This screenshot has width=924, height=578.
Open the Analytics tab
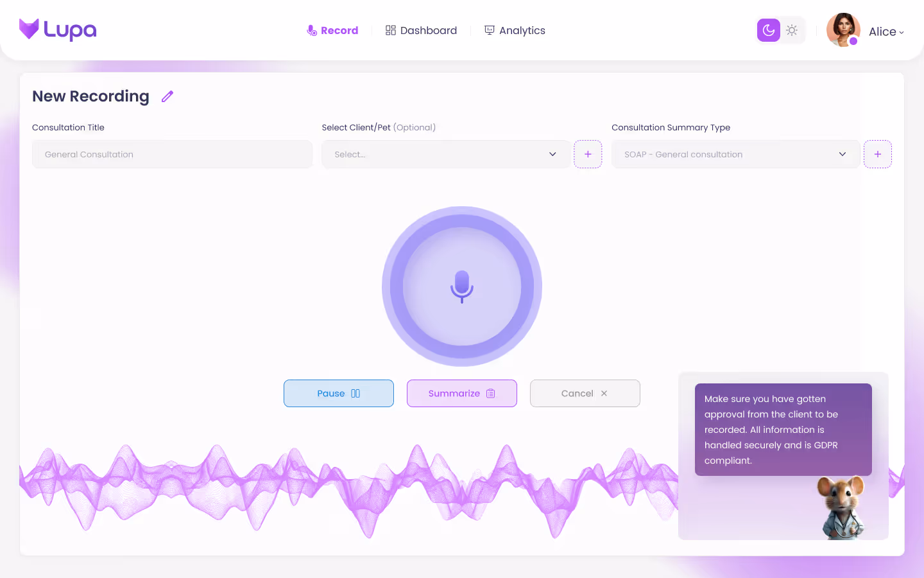coord(515,30)
